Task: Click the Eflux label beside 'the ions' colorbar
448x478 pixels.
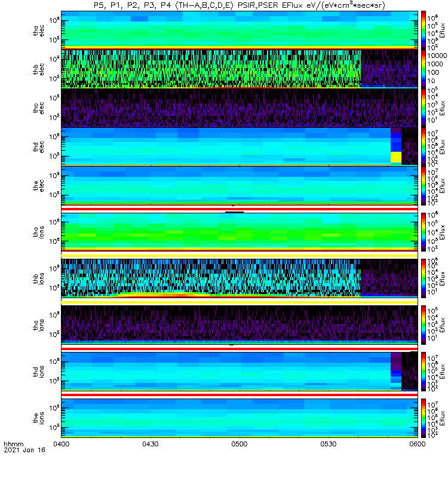Action: coord(443,418)
